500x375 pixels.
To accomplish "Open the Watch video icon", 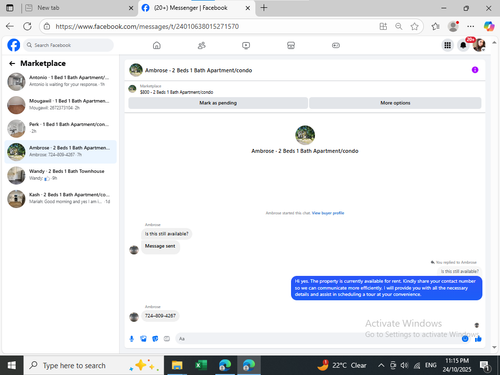I will pos(246,45).
